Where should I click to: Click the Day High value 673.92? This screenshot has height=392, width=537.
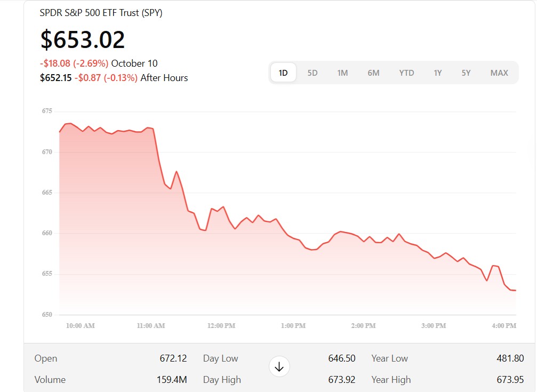342,380
